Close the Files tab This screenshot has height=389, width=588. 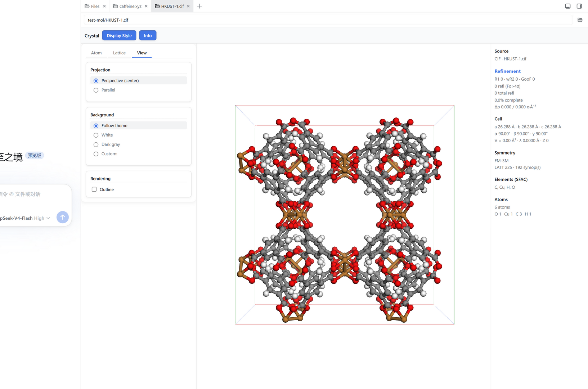[x=104, y=6]
